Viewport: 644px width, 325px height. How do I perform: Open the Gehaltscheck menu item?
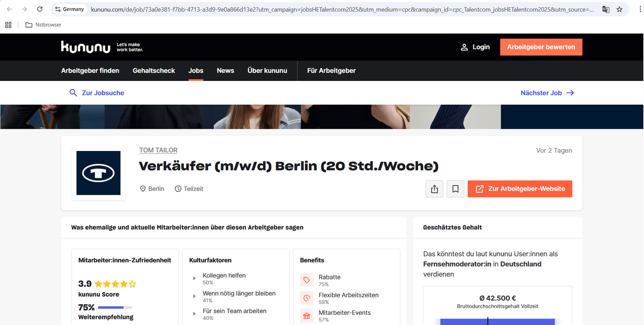click(154, 70)
